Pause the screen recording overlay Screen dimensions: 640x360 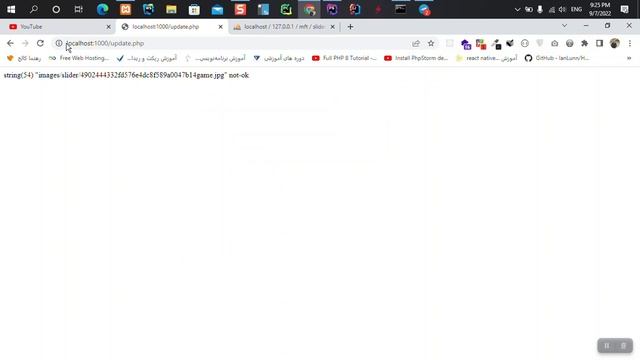(607, 346)
